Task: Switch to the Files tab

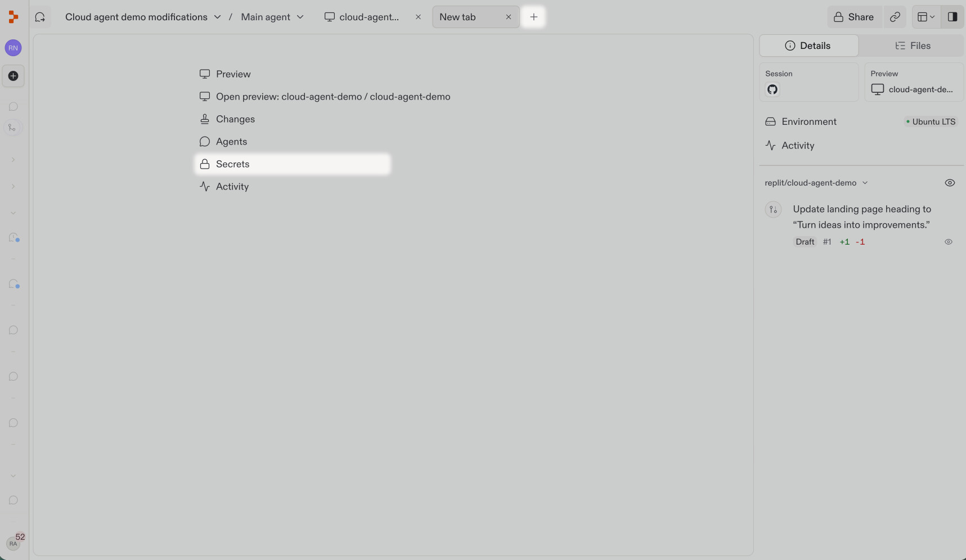Action: click(x=913, y=46)
